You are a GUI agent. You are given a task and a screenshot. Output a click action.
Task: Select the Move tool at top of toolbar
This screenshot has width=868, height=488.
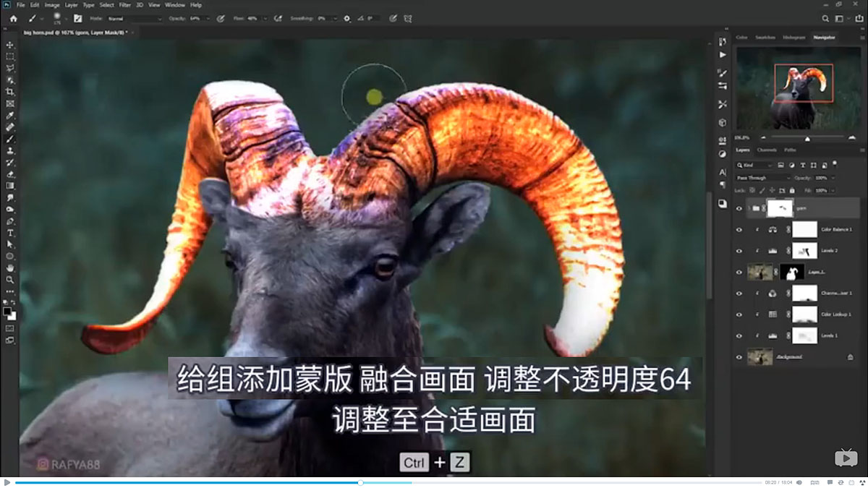click(x=9, y=44)
